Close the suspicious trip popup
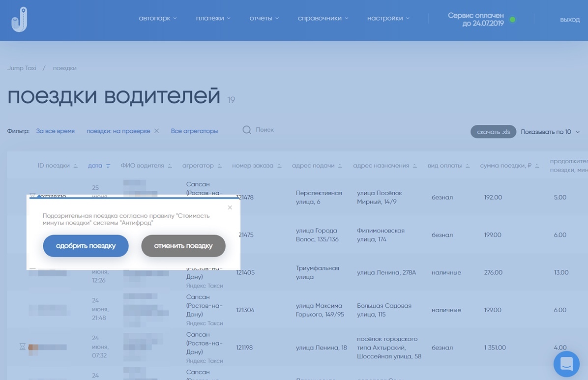The height and width of the screenshot is (380, 588). 230,207
